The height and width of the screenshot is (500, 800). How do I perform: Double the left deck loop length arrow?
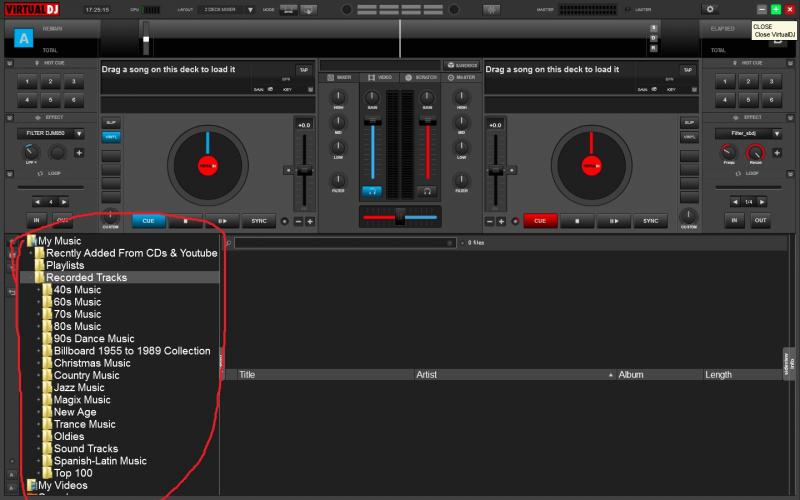coord(64,202)
